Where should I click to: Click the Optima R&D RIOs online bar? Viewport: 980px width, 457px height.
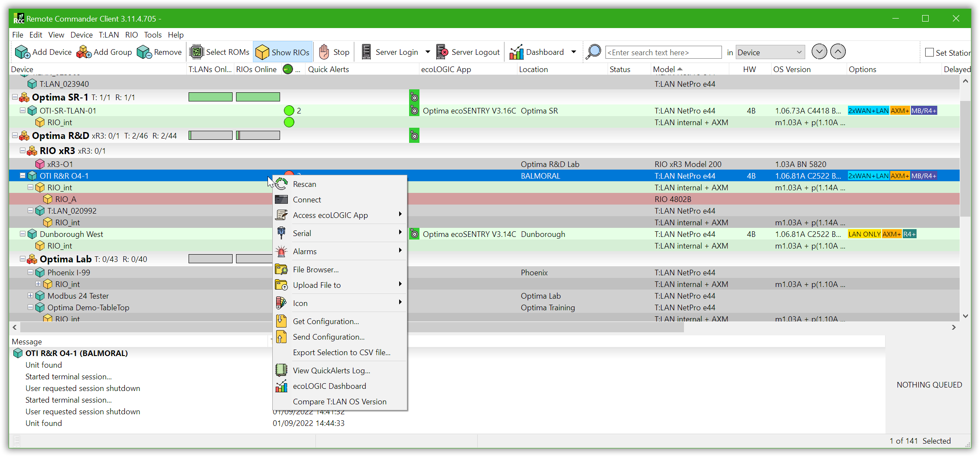pyautogui.click(x=258, y=136)
